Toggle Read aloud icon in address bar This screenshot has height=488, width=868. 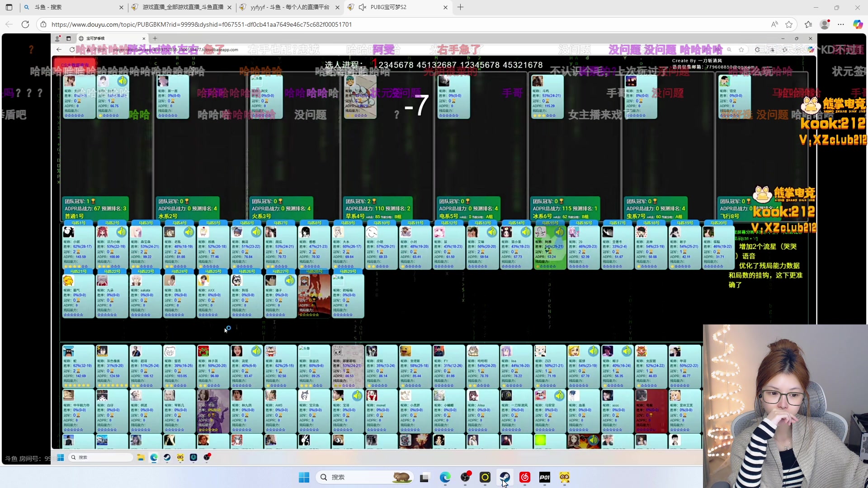774,24
